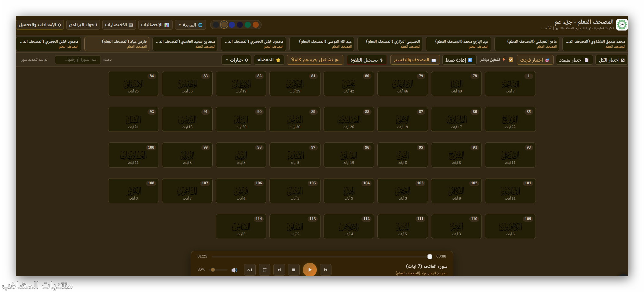Viewport: 644px width, 292px height.
Task: Go to previous track in player
Action: point(326,270)
